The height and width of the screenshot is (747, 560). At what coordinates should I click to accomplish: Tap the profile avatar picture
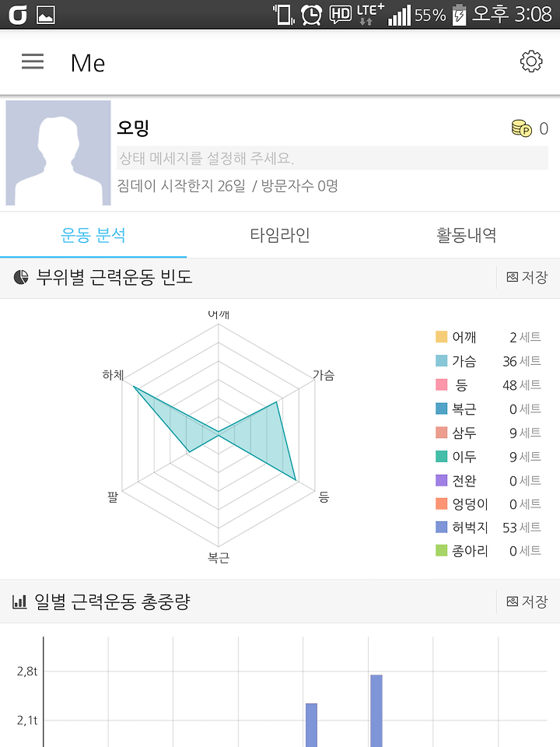pos(58,153)
